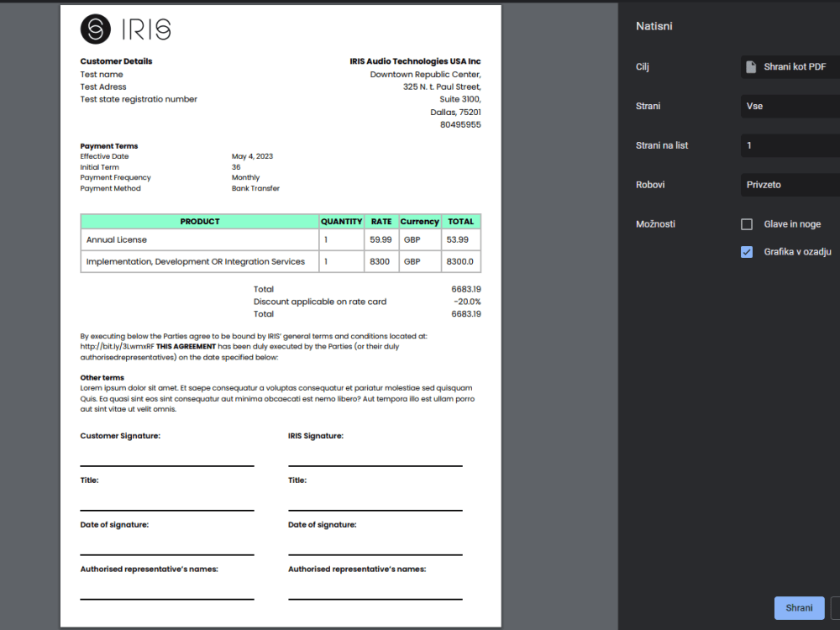The width and height of the screenshot is (840, 630).
Task: Click the Other terms heading
Action: (x=102, y=378)
